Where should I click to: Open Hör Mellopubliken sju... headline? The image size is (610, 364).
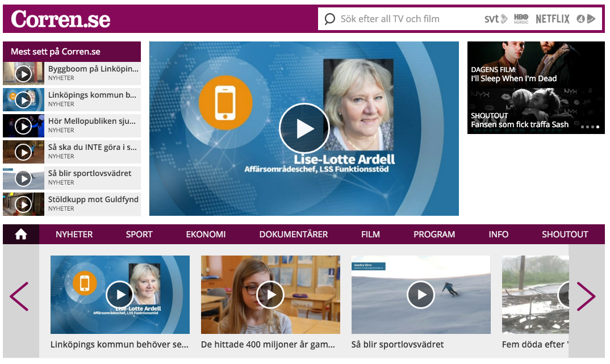click(x=92, y=121)
